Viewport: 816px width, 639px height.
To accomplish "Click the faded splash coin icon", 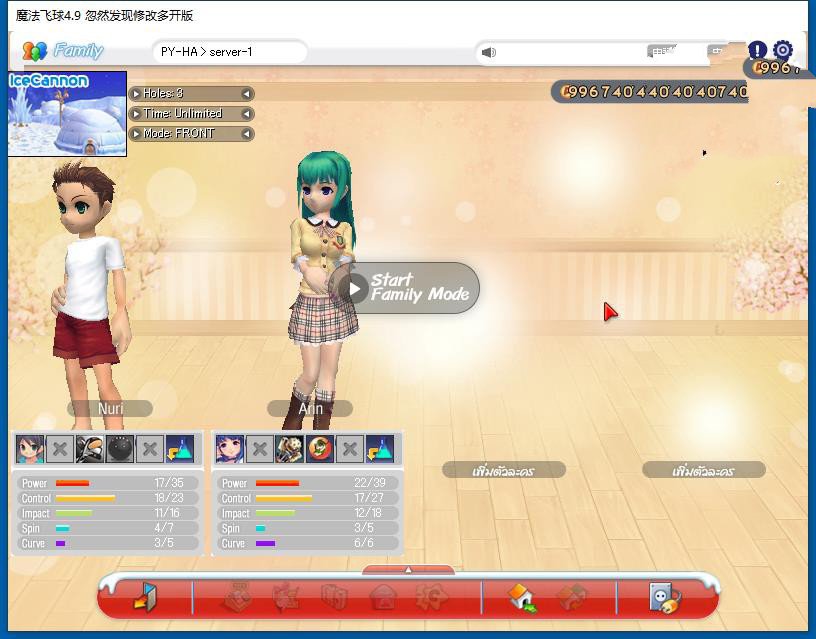I will pos(432,597).
